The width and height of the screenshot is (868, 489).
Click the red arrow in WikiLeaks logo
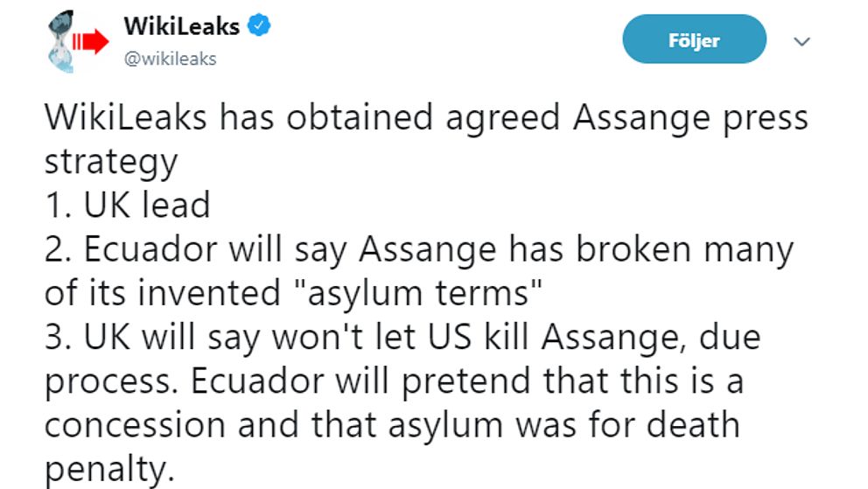(89, 41)
